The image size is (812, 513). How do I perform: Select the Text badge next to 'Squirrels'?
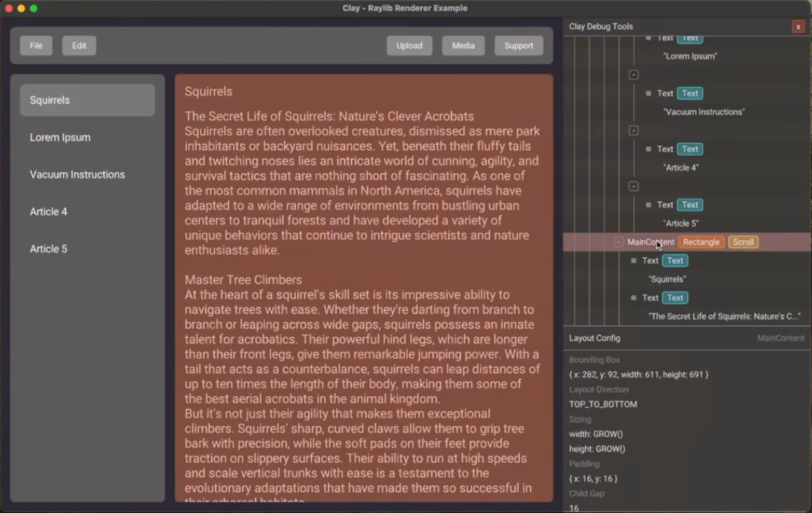click(674, 261)
